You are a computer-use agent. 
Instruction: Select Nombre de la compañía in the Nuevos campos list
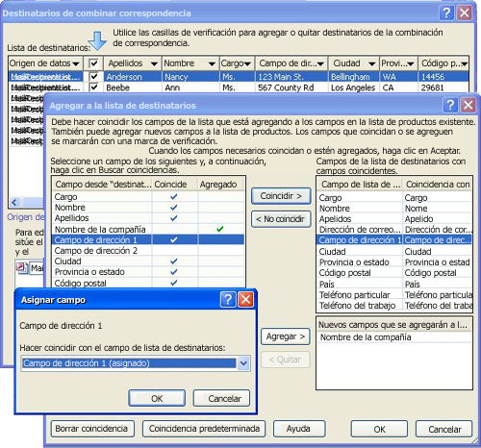[x=394, y=337]
